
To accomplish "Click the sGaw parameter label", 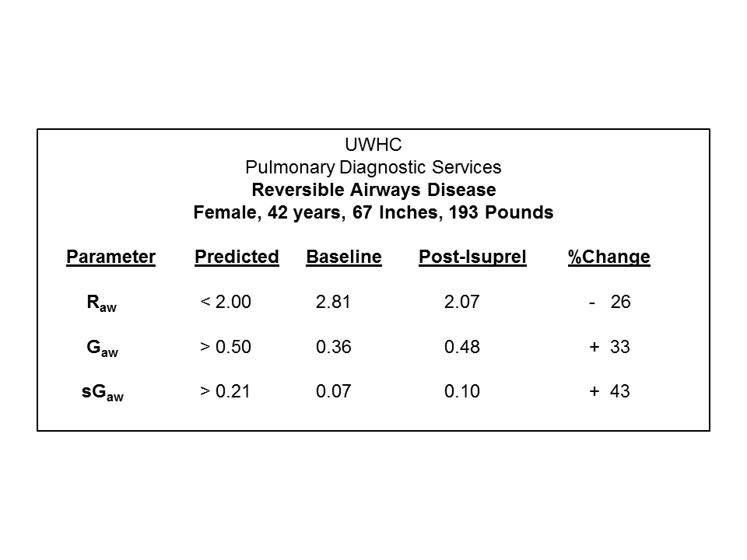I will tap(103, 394).
